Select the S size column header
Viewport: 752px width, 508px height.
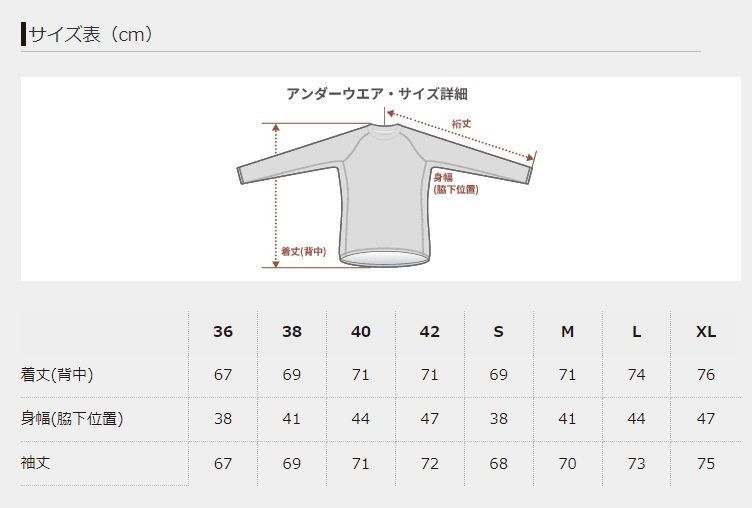coord(498,332)
